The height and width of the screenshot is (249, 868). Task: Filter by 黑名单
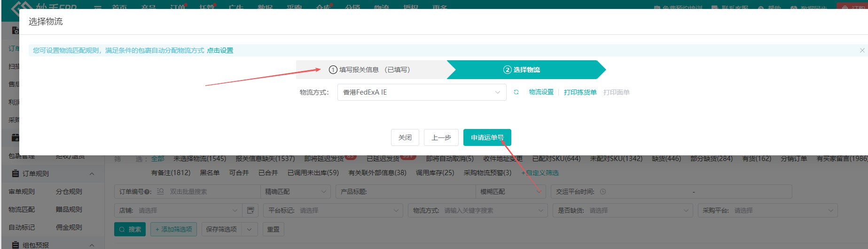click(x=210, y=173)
